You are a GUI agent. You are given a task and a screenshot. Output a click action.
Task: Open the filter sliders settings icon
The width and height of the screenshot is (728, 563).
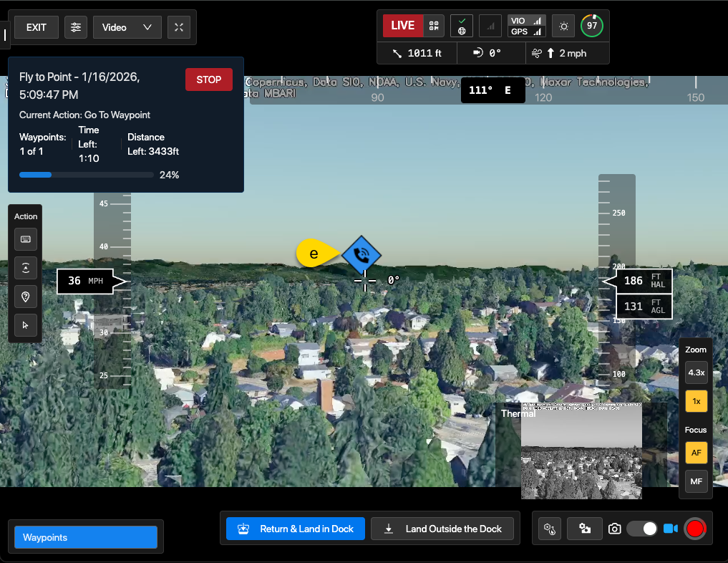(76, 27)
